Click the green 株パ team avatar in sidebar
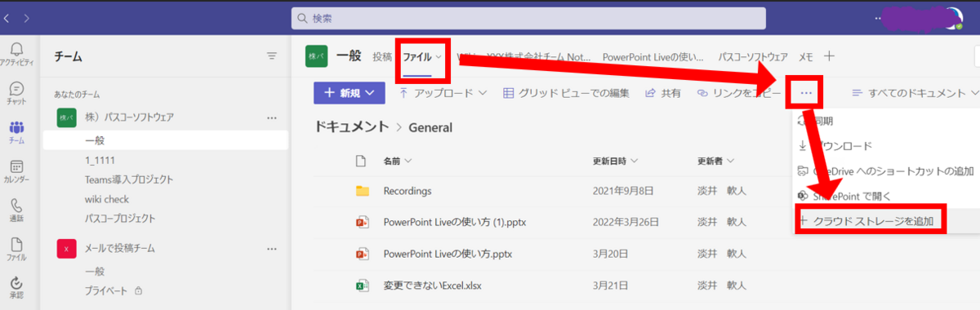Image resolution: width=980 pixels, height=310 pixels. pyautogui.click(x=66, y=118)
